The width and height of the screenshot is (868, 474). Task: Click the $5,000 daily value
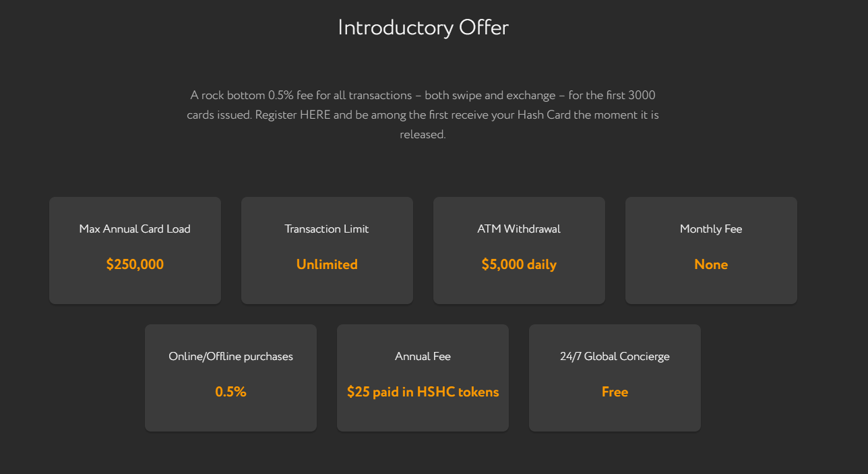(x=519, y=264)
